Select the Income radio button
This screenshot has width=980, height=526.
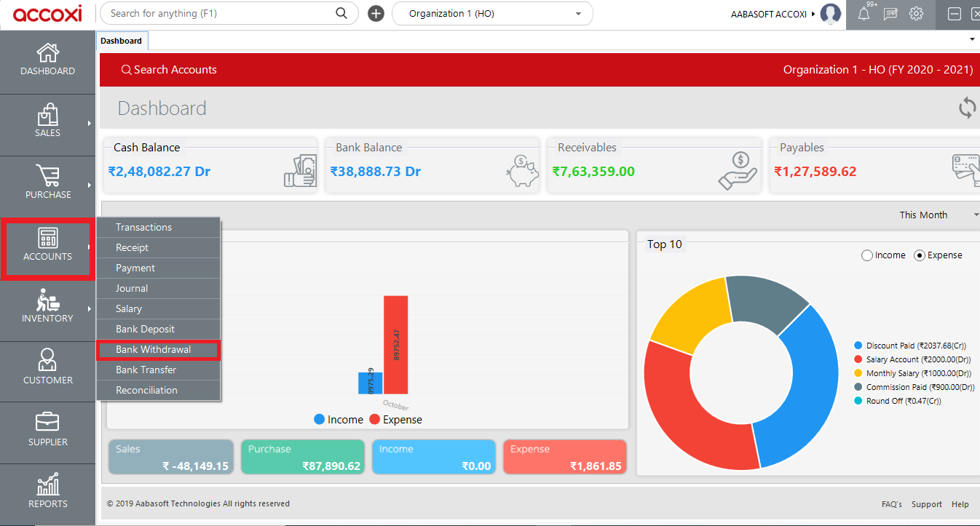tap(866, 255)
